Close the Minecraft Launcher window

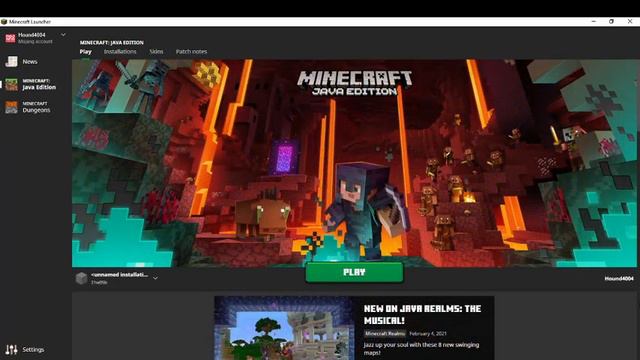(x=630, y=21)
